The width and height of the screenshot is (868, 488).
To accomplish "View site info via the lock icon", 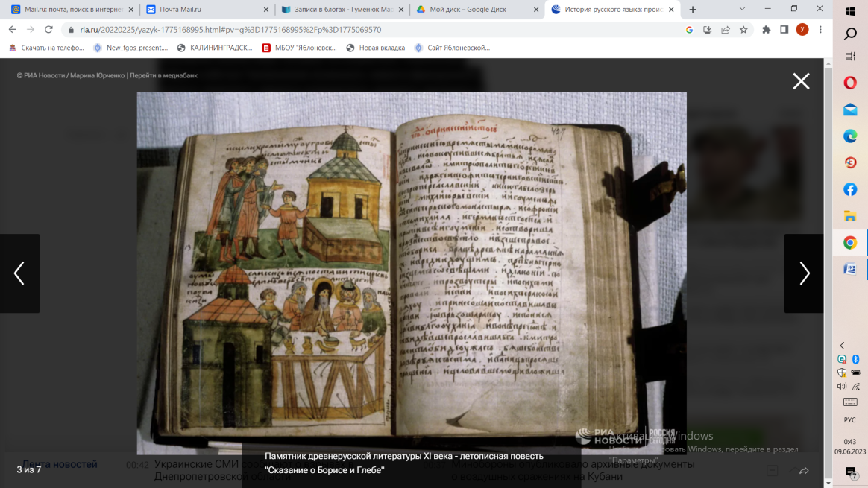I will coord(71,30).
